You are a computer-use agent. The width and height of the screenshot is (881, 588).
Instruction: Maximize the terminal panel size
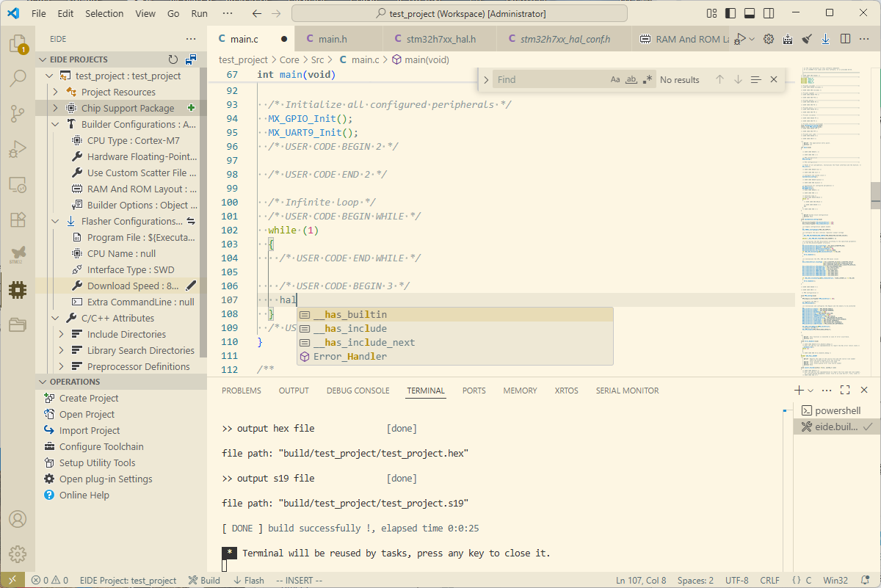[x=845, y=391]
